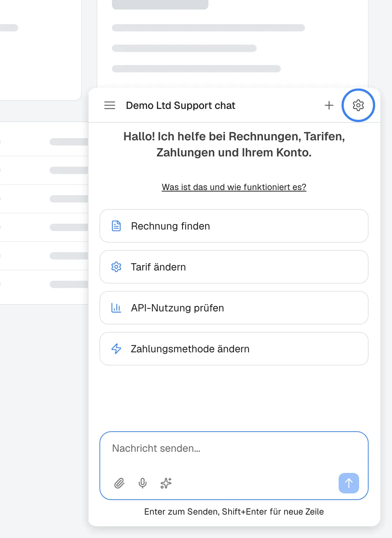The width and height of the screenshot is (392, 538).
Task: Choose the Tarif ändern suggestion
Action: 234,267
